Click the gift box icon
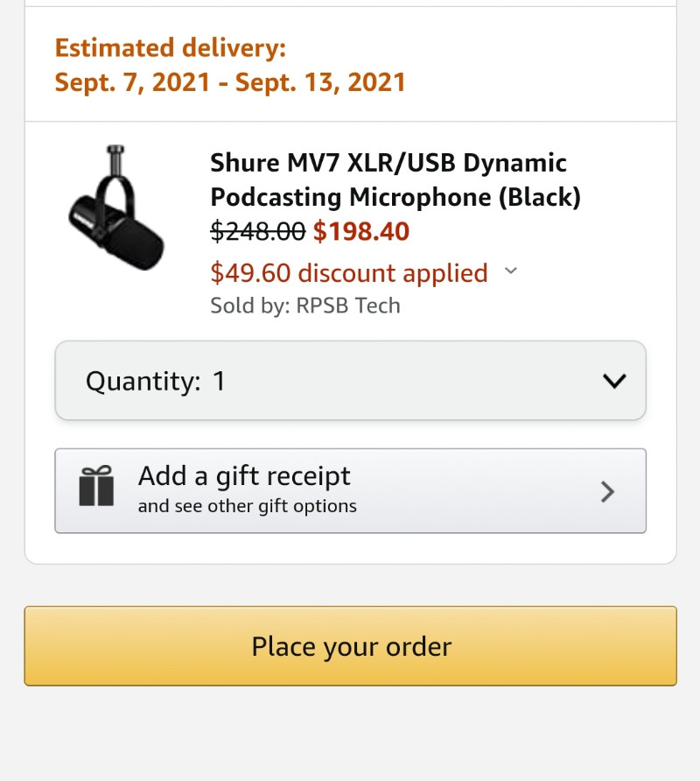This screenshot has height=781, width=700. [x=96, y=486]
